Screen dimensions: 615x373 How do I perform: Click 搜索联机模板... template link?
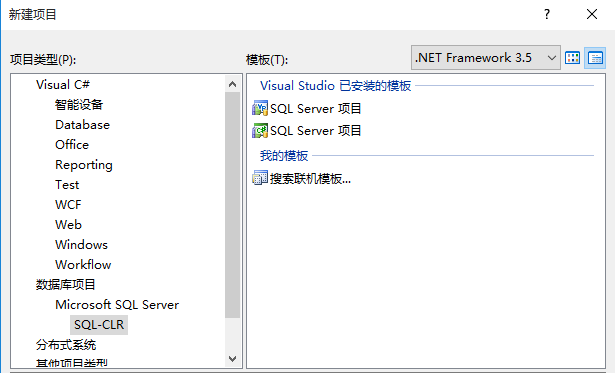tap(310, 179)
